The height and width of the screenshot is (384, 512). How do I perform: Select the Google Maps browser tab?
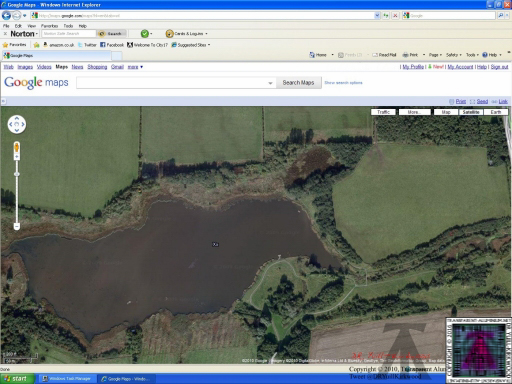point(56,55)
